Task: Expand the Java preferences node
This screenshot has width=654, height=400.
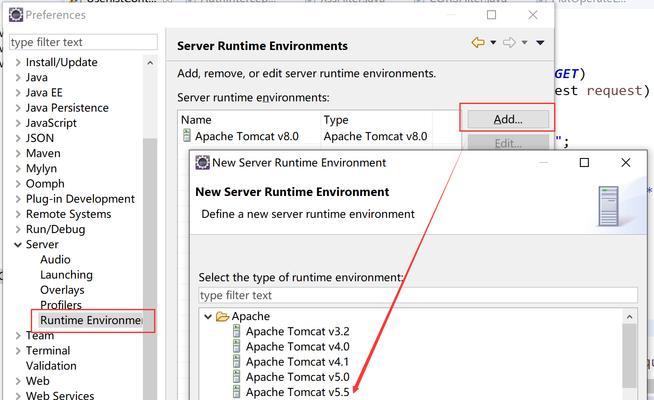Action: (18, 78)
